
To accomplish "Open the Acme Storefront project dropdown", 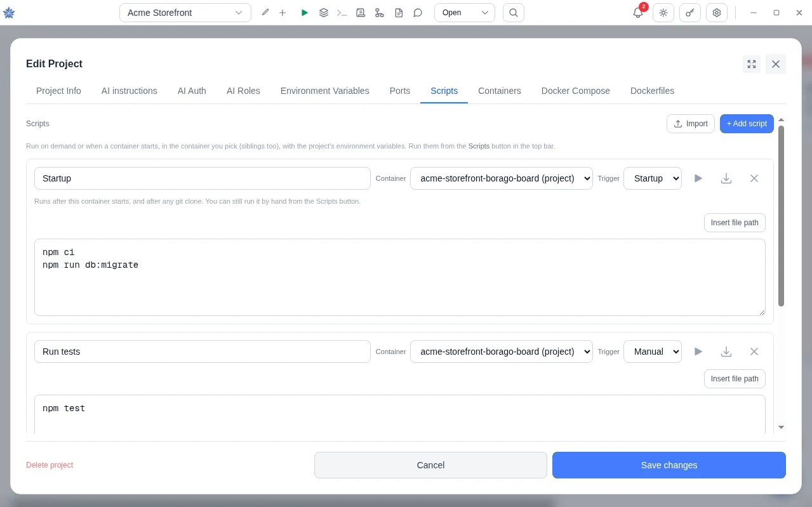I will coord(185,13).
